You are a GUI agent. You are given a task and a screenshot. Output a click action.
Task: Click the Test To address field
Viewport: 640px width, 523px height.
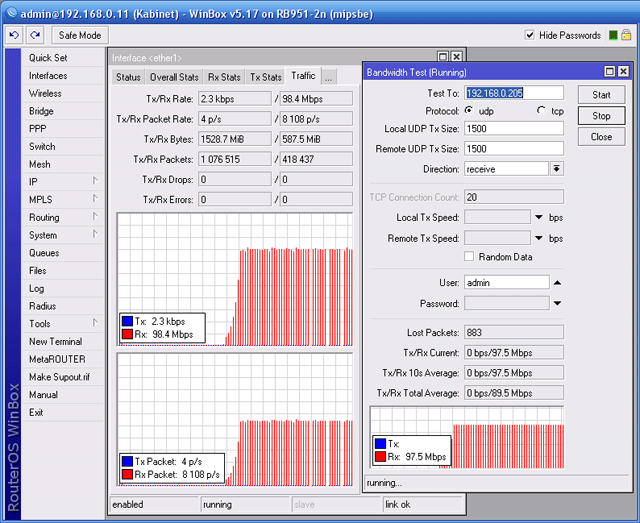click(x=514, y=93)
